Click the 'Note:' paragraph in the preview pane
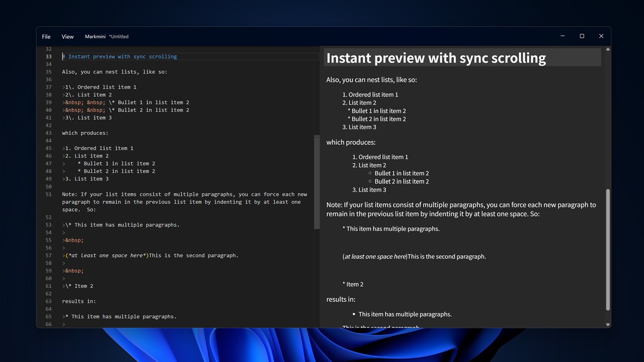This screenshot has height=362, width=644. (x=460, y=209)
